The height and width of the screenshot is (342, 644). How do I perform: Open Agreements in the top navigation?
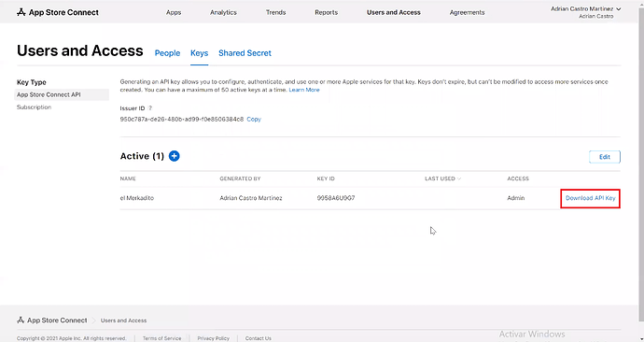[467, 12]
